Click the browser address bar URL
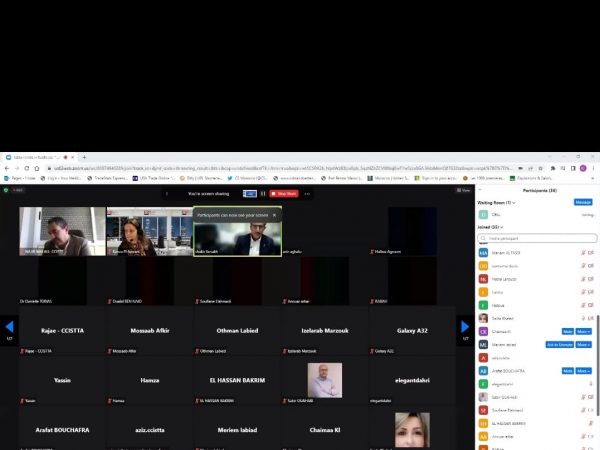The width and height of the screenshot is (600, 450). [x=282, y=168]
